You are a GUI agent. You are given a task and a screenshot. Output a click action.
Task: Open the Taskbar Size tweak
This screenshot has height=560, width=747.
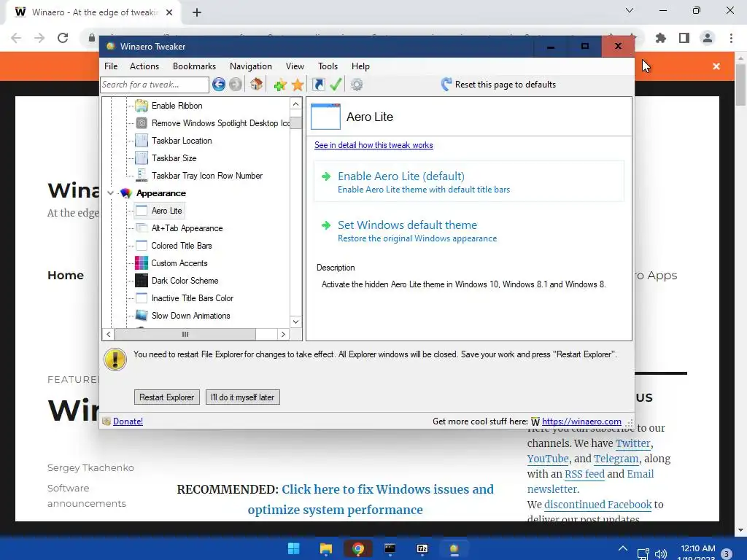[174, 158]
